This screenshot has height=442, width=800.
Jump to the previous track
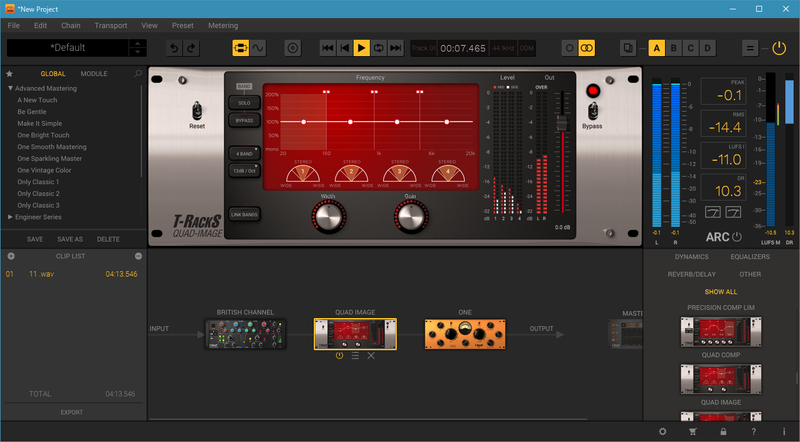click(x=328, y=48)
